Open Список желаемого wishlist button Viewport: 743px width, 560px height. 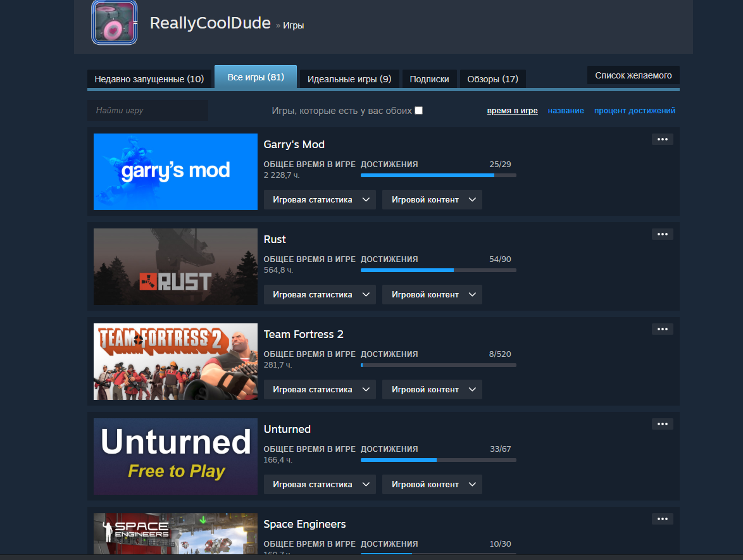point(633,75)
